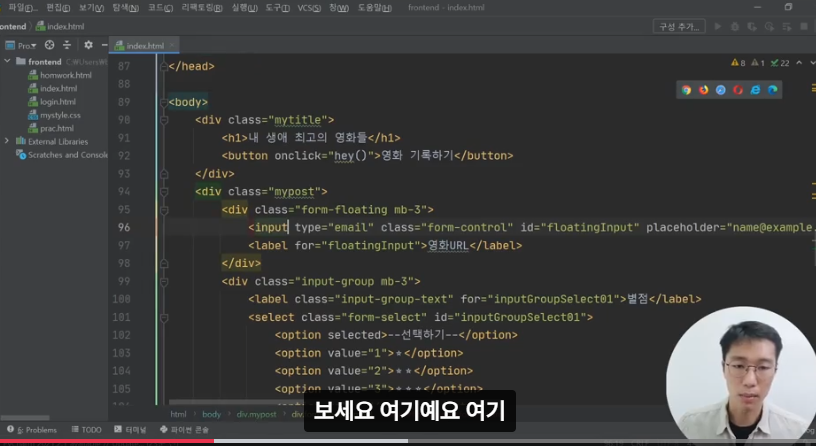Open Internet Explorer preview icon
This screenshot has height=446, width=816.
tap(755, 90)
